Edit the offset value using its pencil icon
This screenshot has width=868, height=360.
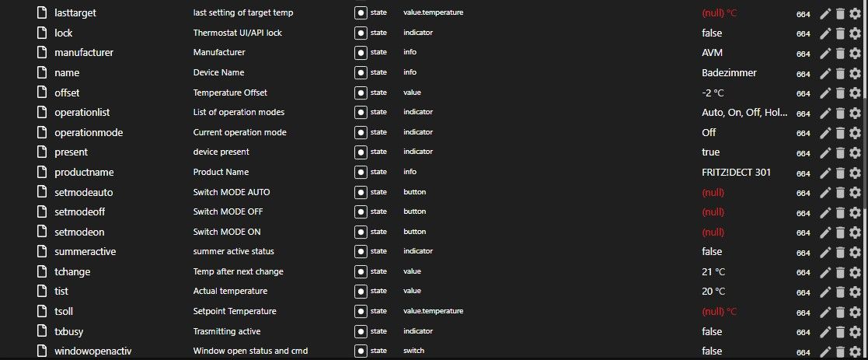(x=825, y=93)
